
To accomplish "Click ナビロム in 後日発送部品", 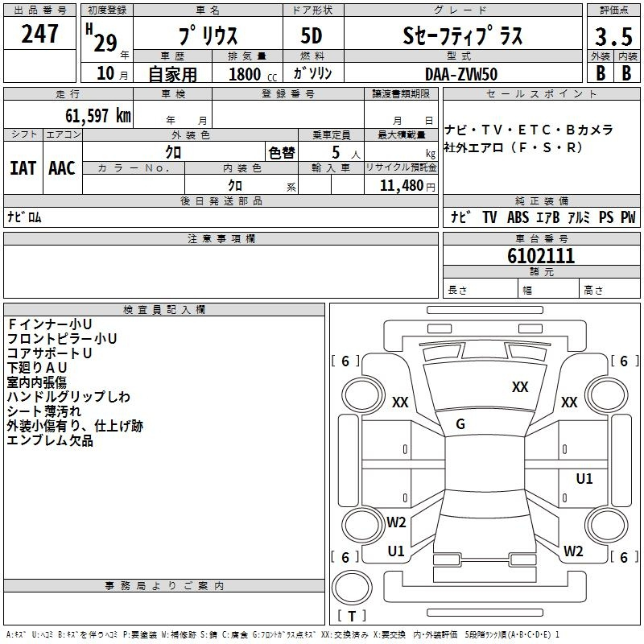I will (x=24, y=217).
